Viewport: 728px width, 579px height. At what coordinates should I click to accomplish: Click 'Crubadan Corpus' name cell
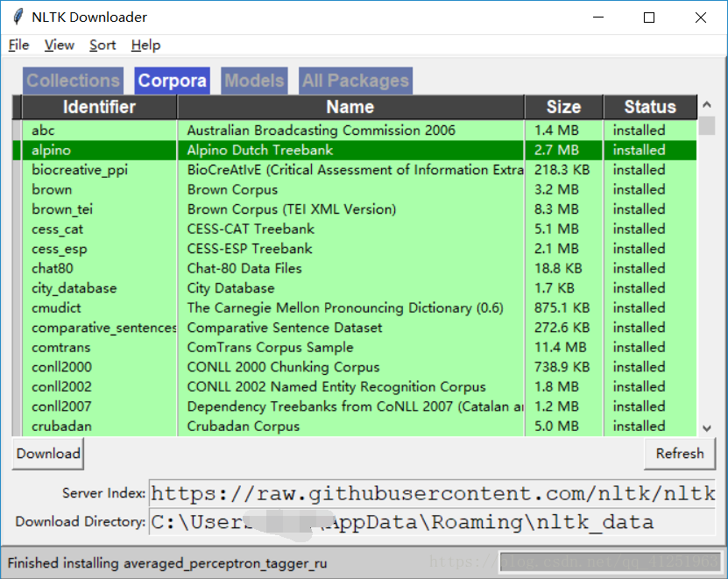point(243,427)
